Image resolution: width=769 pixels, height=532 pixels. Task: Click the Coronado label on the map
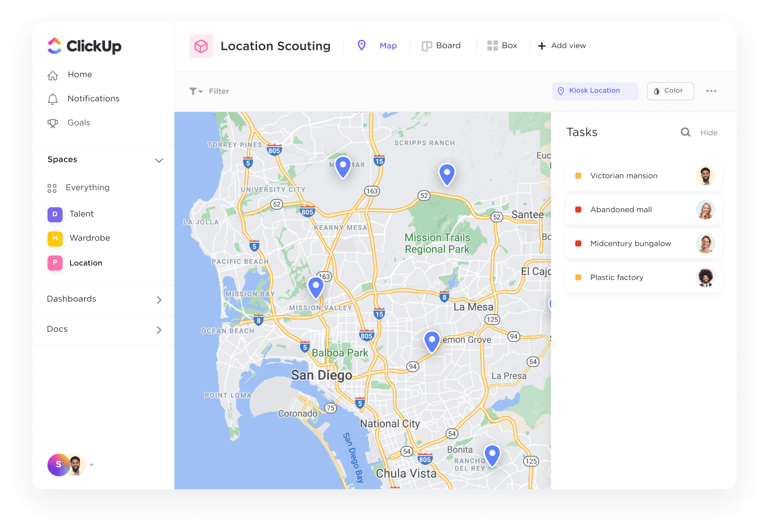click(298, 414)
